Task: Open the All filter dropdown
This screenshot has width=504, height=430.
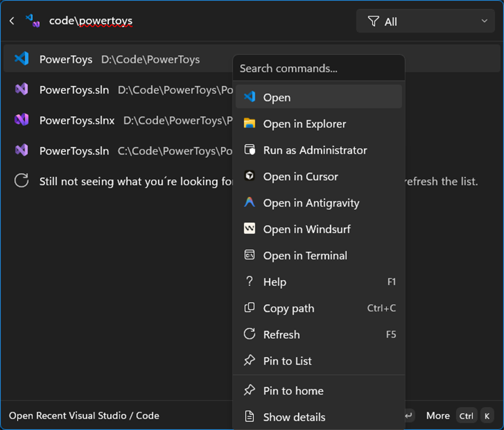Action: click(425, 21)
